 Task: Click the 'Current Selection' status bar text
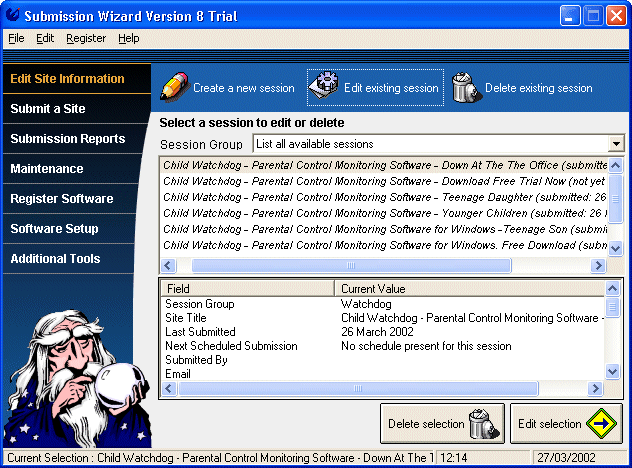pos(220,458)
